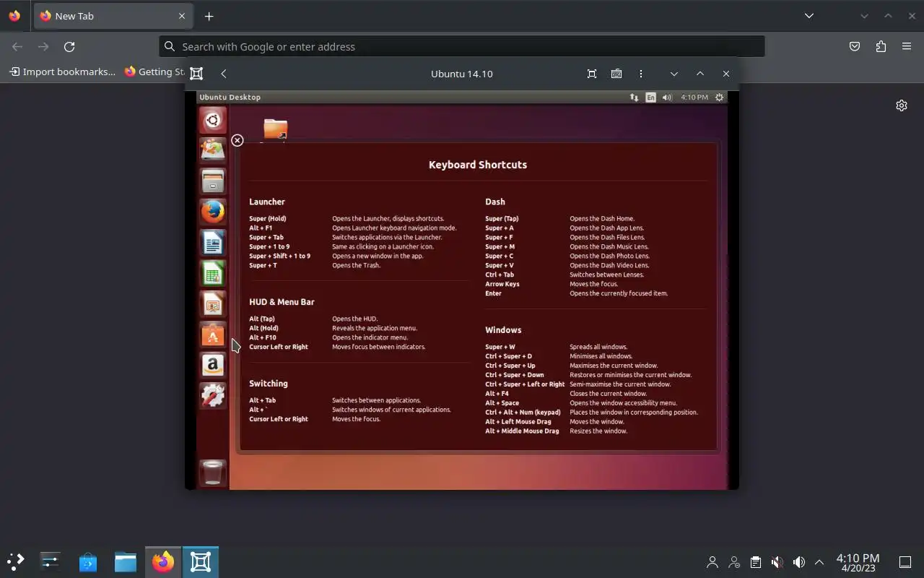Switch to Firefox in the KDE taskbar
Screen dimensions: 924x578
pyautogui.click(x=163, y=561)
